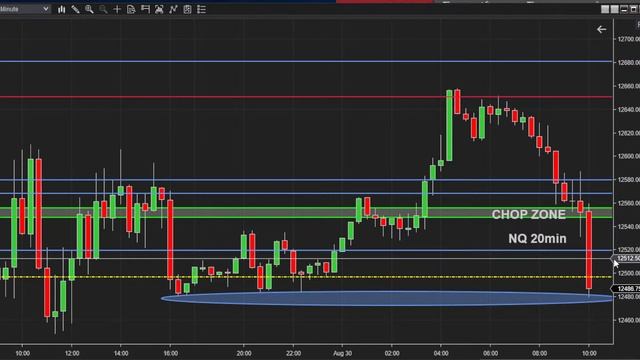Select the blue ellipse drawing object
Viewport: 640px width, 360px height.
pyautogui.click(x=387, y=298)
